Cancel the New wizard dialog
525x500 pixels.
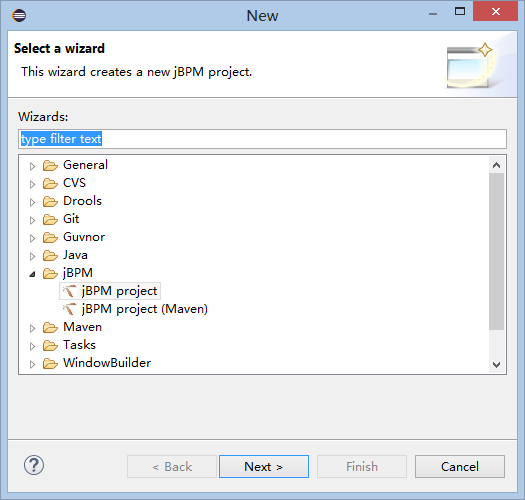pos(460,467)
